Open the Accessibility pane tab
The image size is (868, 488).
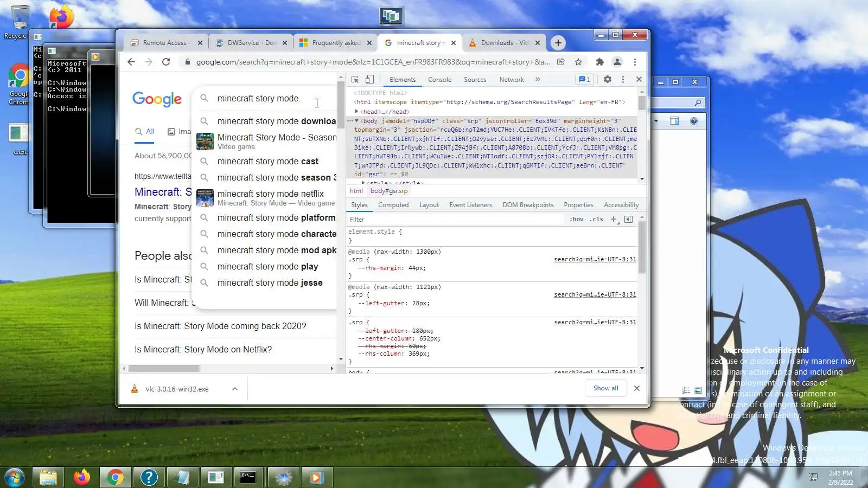(621, 205)
